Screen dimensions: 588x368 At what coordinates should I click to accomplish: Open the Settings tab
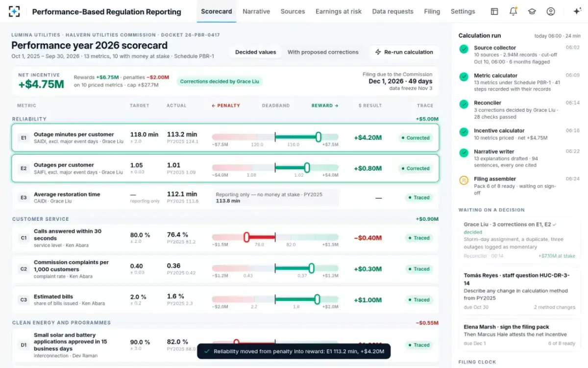click(x=463, y=11)
